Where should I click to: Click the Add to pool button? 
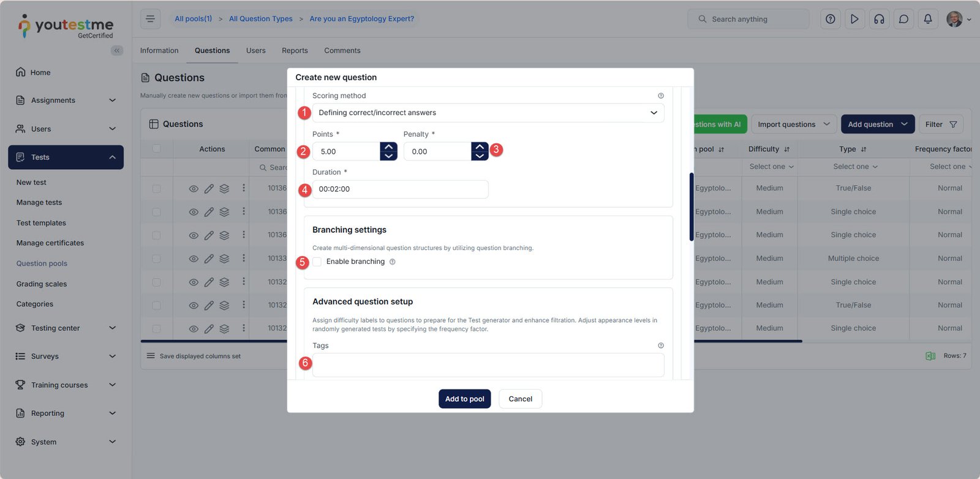pyautogui.click(x=464, y=399)
